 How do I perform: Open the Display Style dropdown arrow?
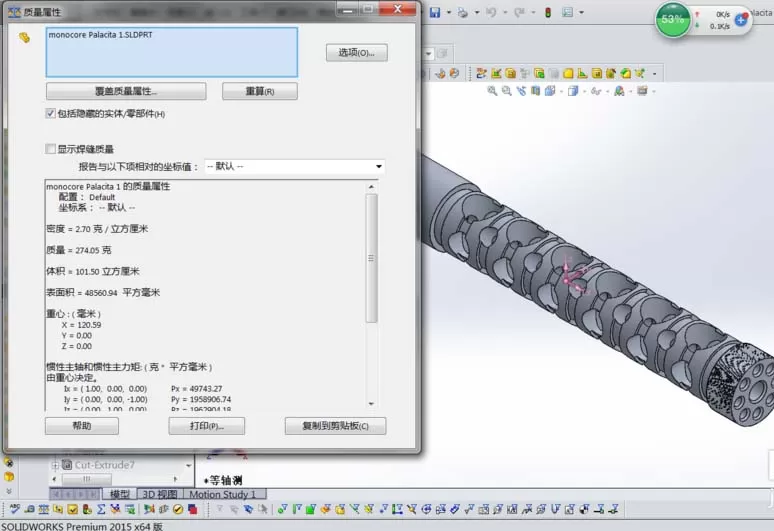click(584, 91)
